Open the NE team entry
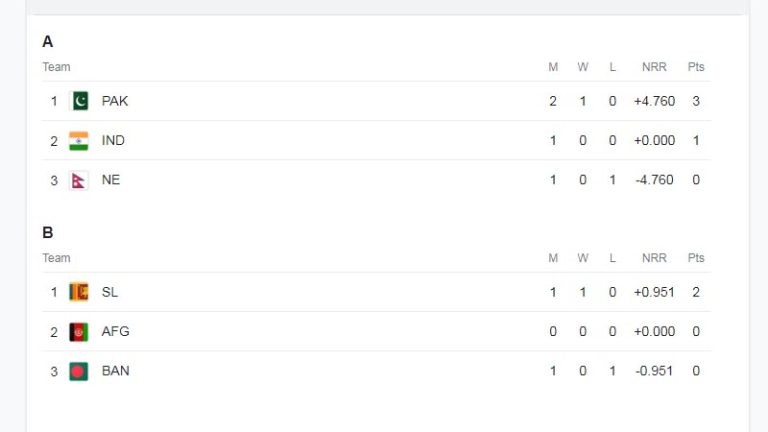768x432 pixels. (x=111, y=180)
